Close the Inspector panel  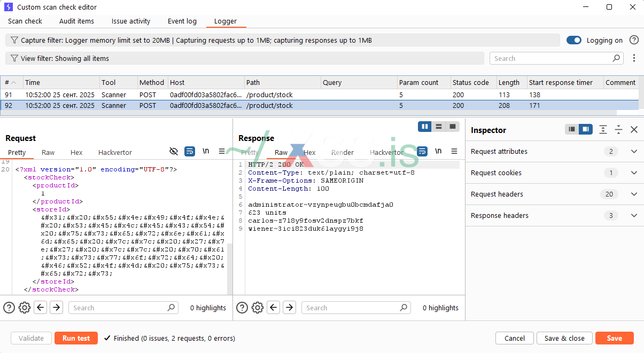[634, 129]
